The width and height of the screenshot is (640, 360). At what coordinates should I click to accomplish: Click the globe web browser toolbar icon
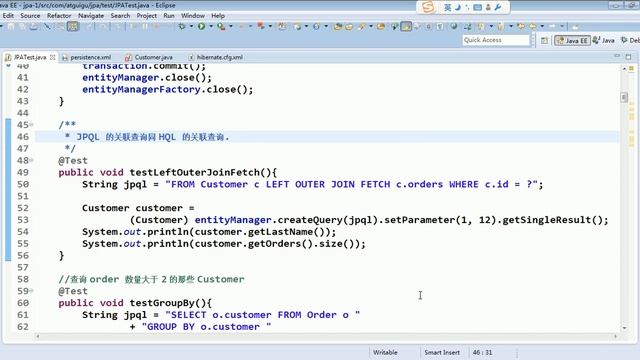coord(453,27)
